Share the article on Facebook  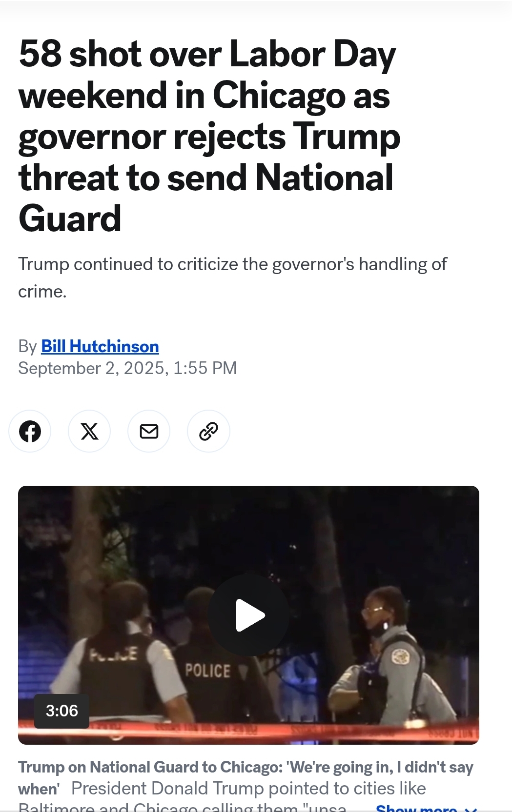[30, 431]
